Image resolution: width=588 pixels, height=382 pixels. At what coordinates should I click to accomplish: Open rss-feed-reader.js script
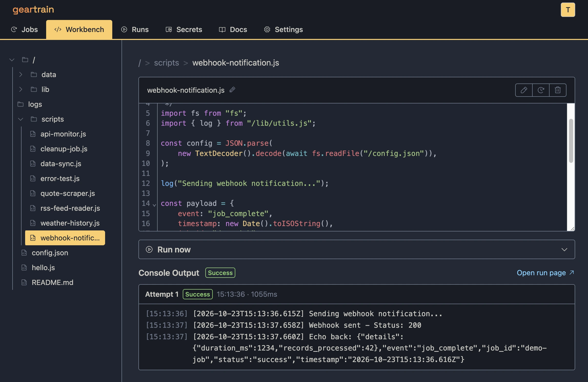[70, 208]
